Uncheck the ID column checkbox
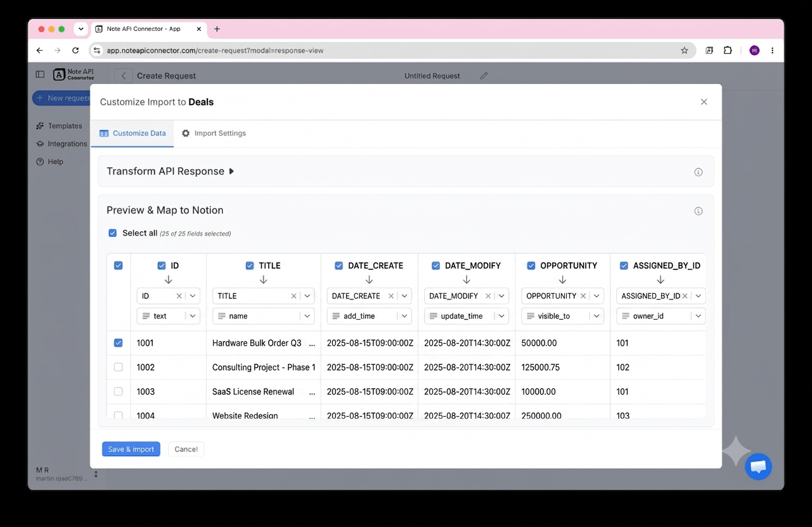This screenshot has width=812, height=527. (x=162, y=266)
